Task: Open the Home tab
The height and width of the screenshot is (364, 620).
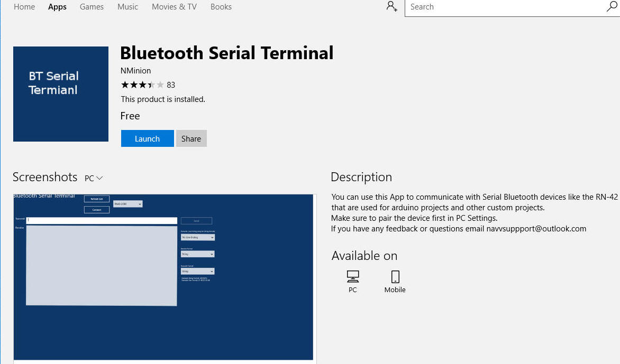Action: click(24, 7)
